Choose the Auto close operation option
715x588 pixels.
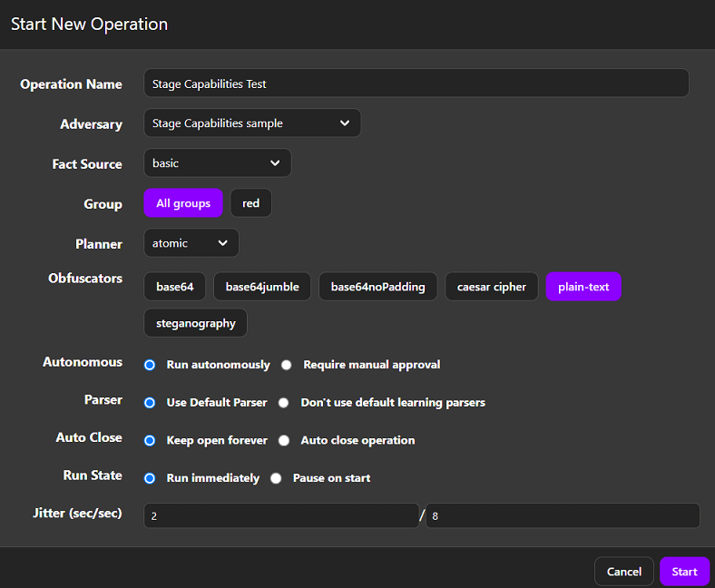[x=284, y=440]
